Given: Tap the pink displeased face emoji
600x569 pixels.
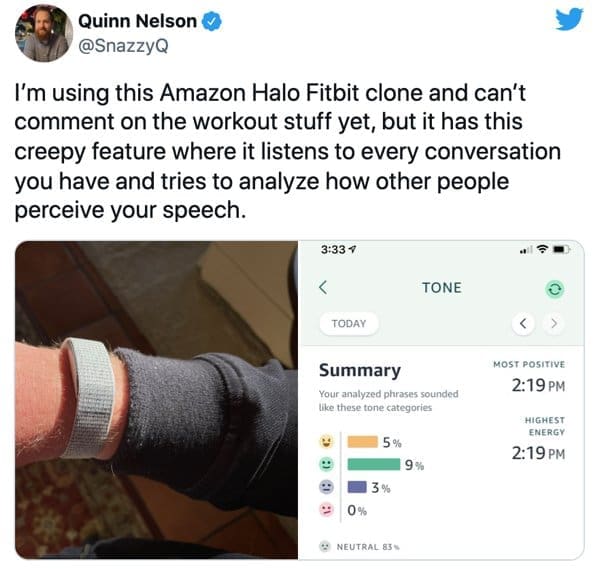Looking at the screenshot, I should [x=326, y=510].
